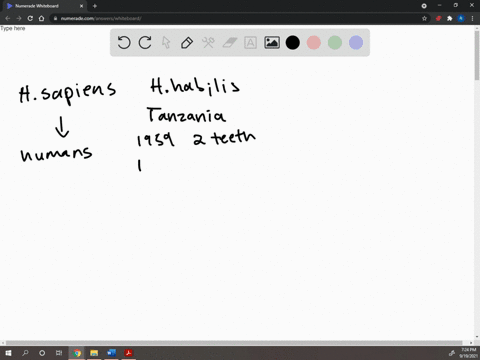Pick the lavender ink color

point(356,43)
